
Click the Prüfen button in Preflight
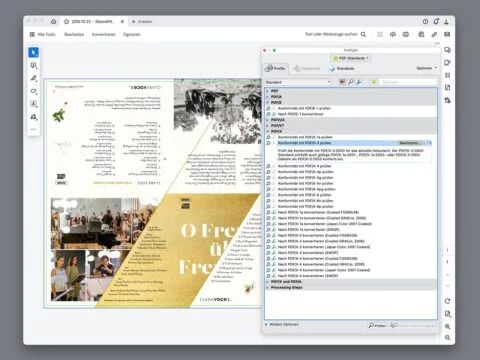377,325
